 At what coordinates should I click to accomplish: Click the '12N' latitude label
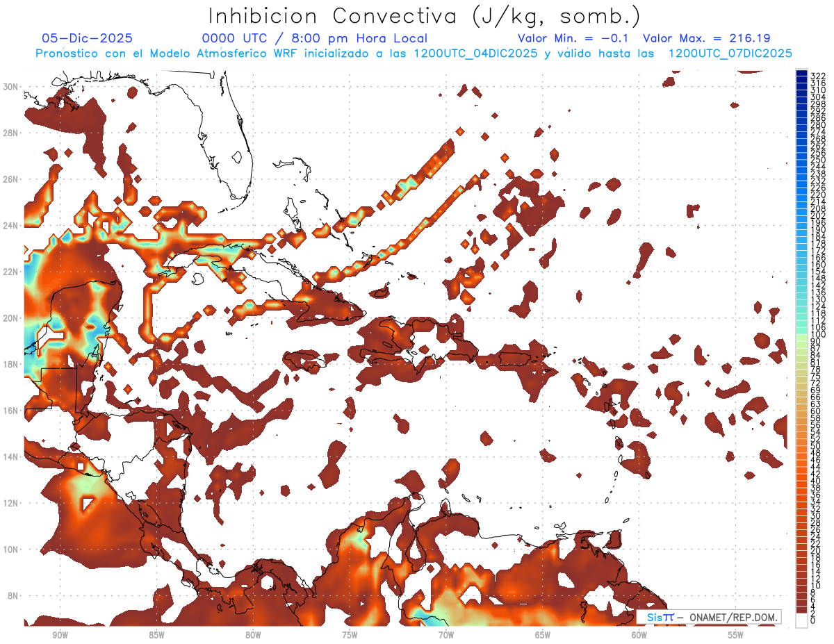pos(11,502)
